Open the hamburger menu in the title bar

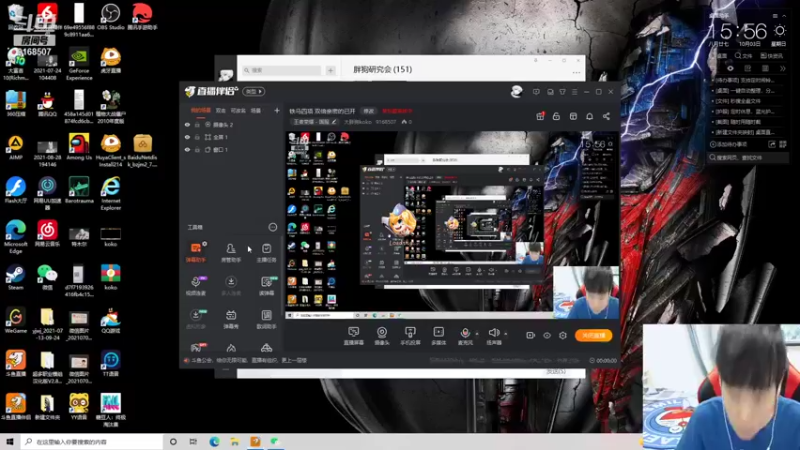574,92
